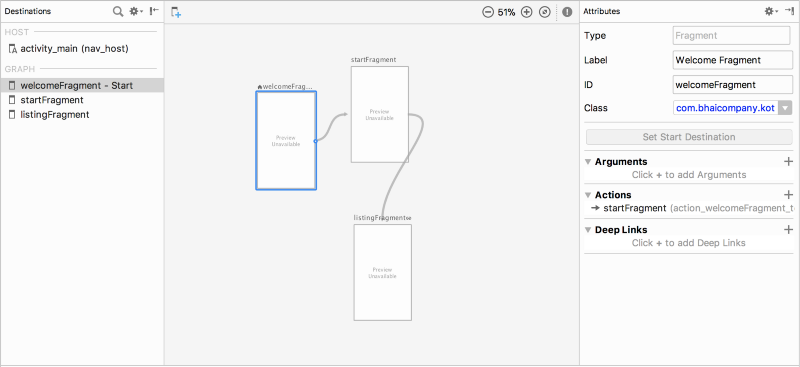Collapse the Deep Links section
800x367 pixels.
pos(588,230)
